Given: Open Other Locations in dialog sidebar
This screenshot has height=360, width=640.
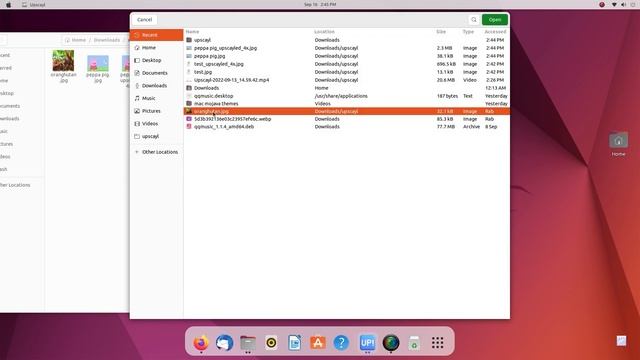Looking at the screenshot, I should coord(157,152).
